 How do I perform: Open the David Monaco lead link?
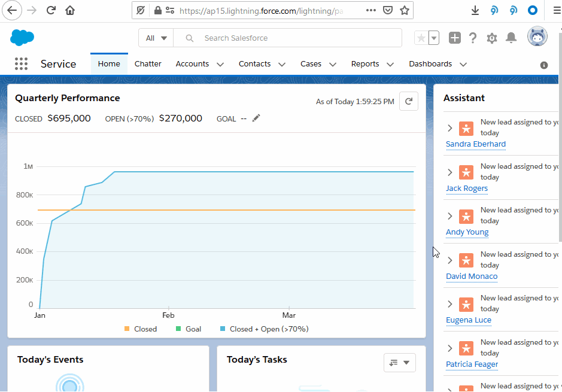click(472, 276)
